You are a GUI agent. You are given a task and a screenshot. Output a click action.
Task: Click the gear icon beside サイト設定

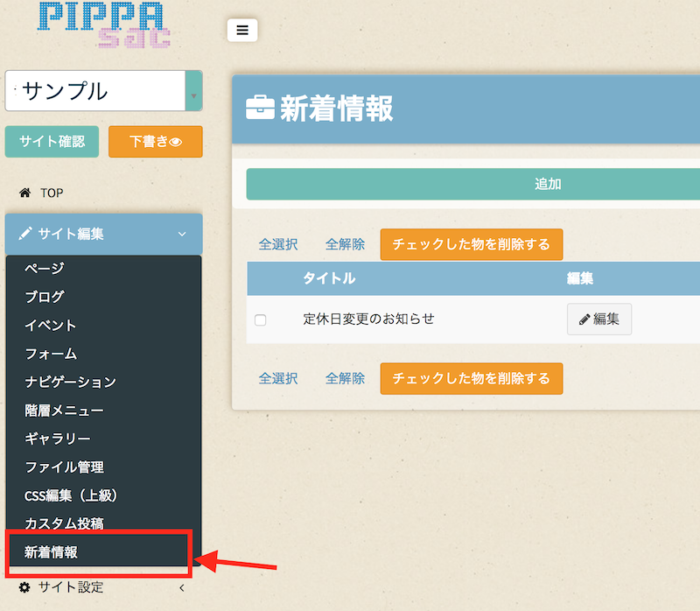(24, 587)
